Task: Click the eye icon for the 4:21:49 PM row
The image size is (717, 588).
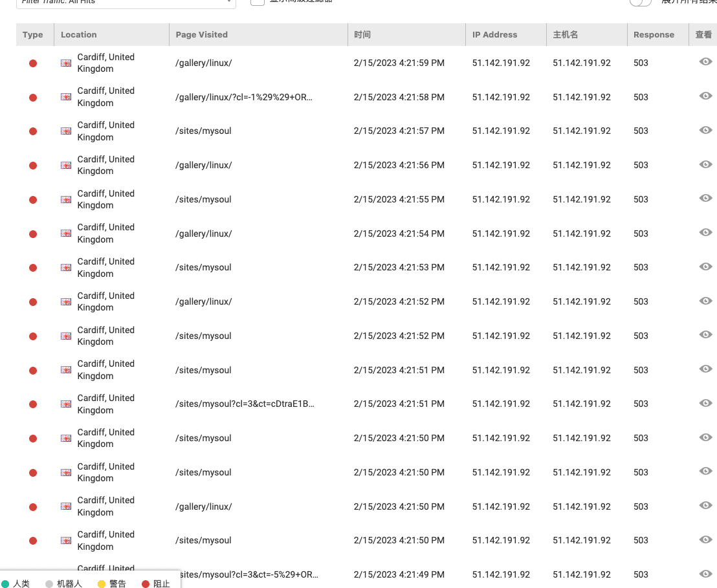Action: (x=706, y=574)
